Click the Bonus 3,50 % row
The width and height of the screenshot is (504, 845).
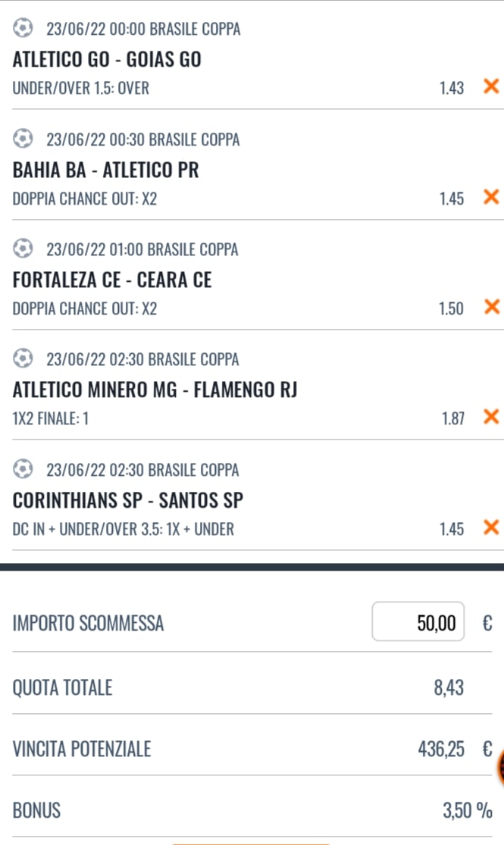[252, 811]
